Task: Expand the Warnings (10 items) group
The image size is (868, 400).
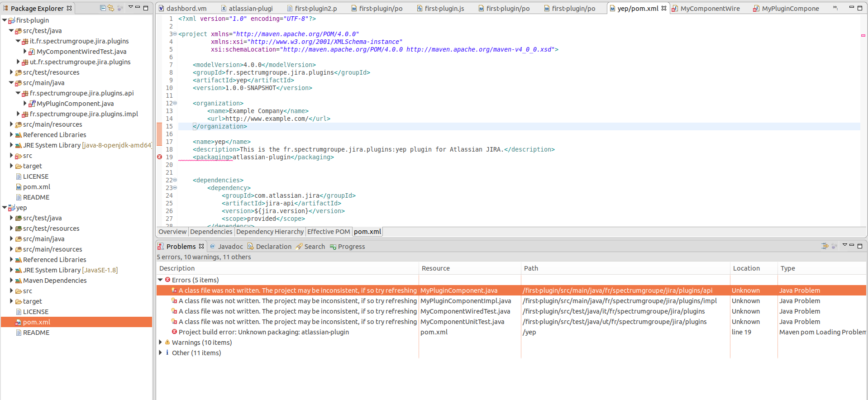Action: tap(160, 343)
